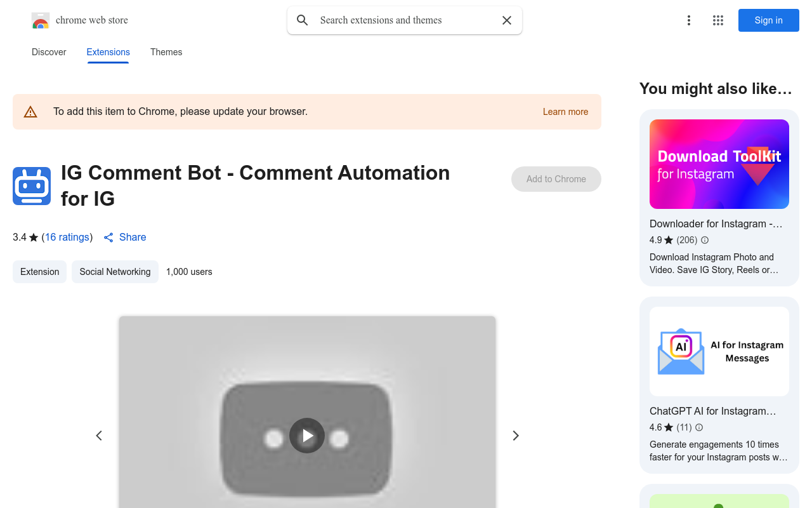Viewport: 812px width, 508px height.
Task: Play the extension preview video
Action: [307, 436]
